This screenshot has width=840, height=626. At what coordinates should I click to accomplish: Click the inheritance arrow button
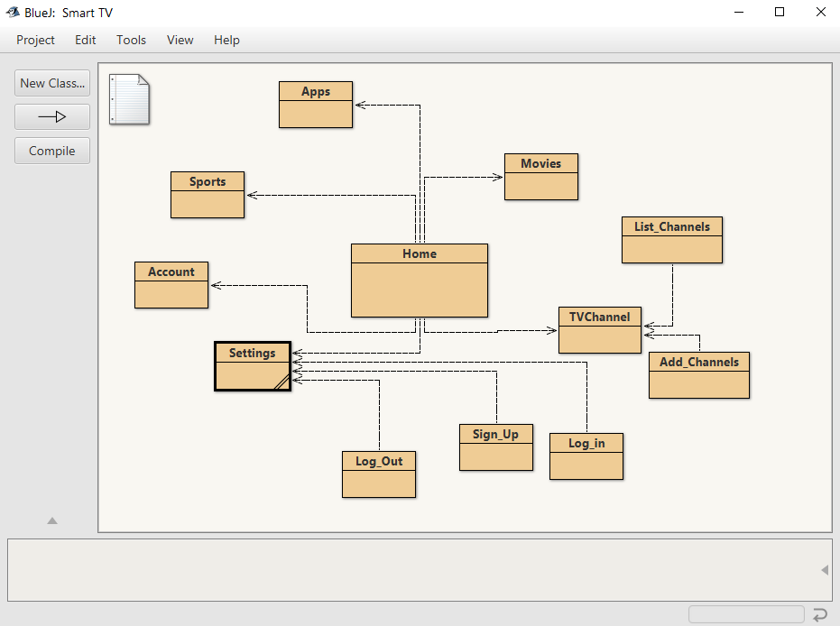coord(52,116)
